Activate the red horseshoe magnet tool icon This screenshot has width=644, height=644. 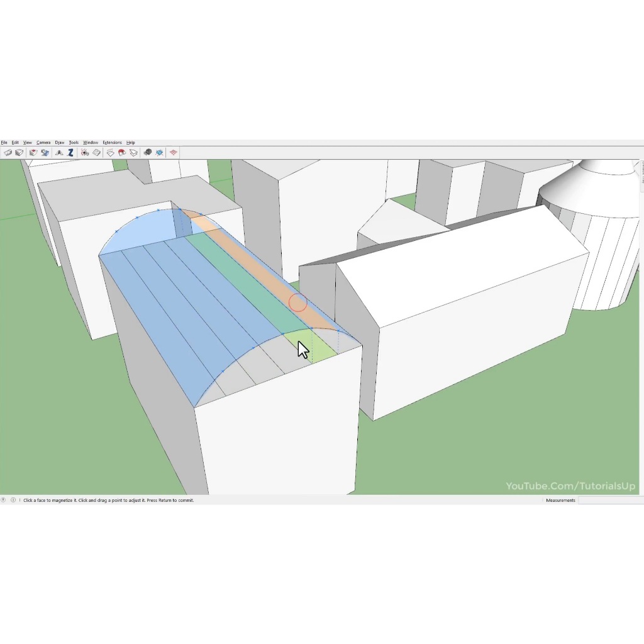tap(122, 153)
